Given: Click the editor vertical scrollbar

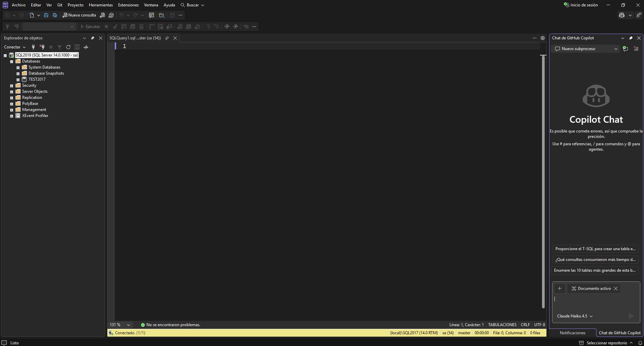Looking at the screenshot, I should (543, 182).
